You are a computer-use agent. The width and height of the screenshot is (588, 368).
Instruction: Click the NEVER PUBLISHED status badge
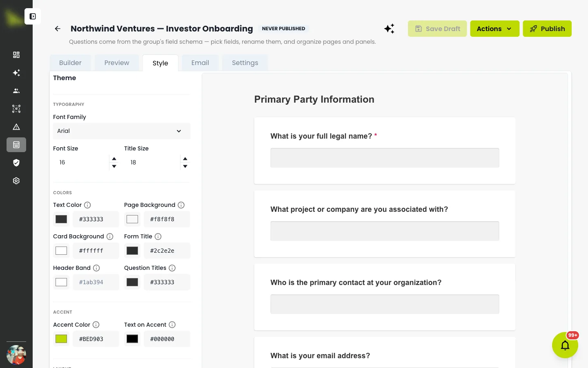coord(283,29)
